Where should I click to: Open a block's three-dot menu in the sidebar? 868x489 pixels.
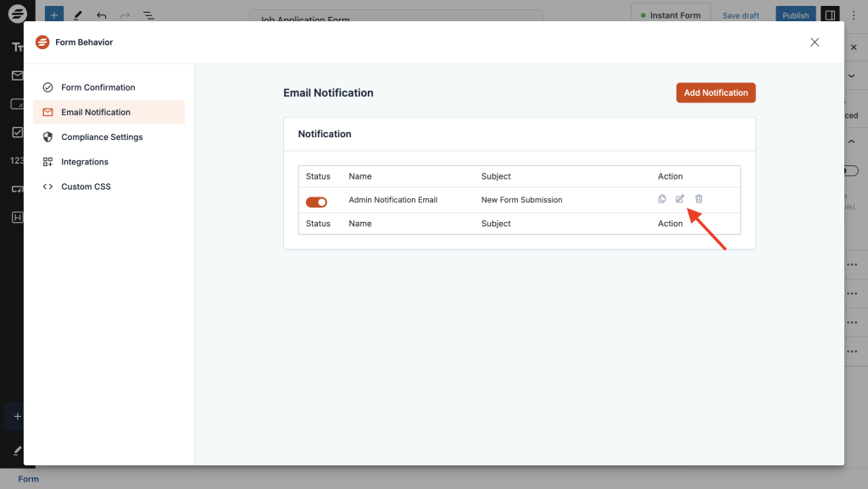(x=852, y=264)
